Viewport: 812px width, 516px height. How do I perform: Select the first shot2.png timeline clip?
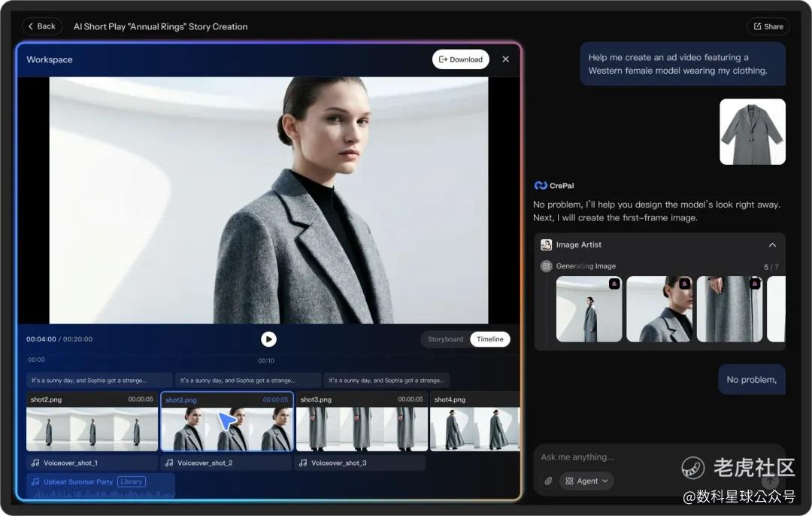92,422
